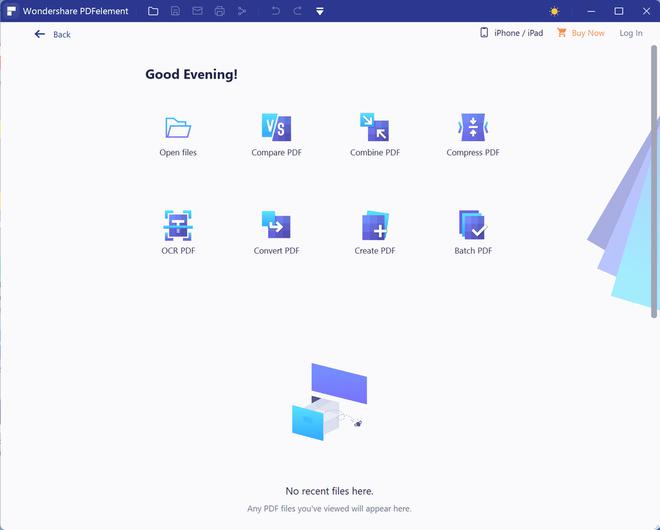Click the print icon in title bar
Screen dimensions: 660x530
(219, 11)
